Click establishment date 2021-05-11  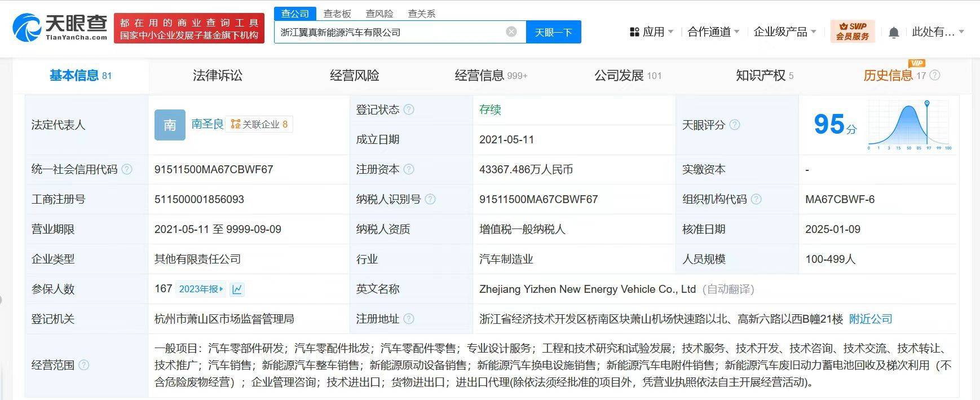point(506,139)
